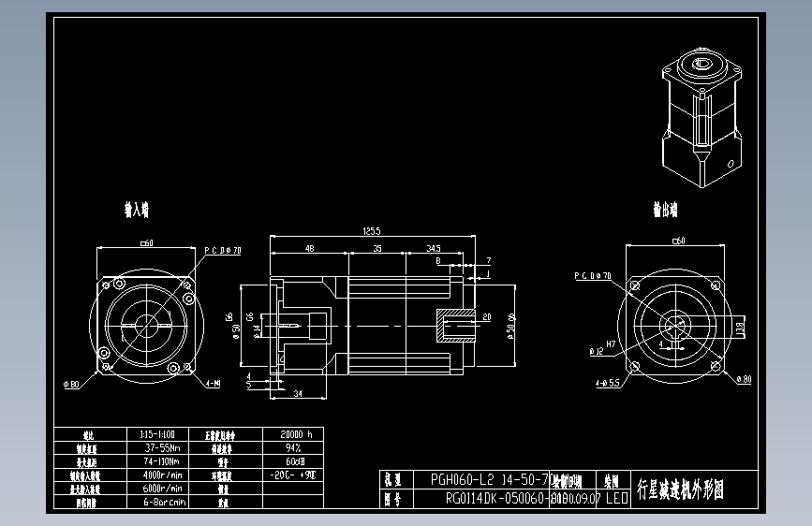Viewport: 812px width, 526px height.
Task: Select the 4-M4 label on input view
Action: point(213,384)
